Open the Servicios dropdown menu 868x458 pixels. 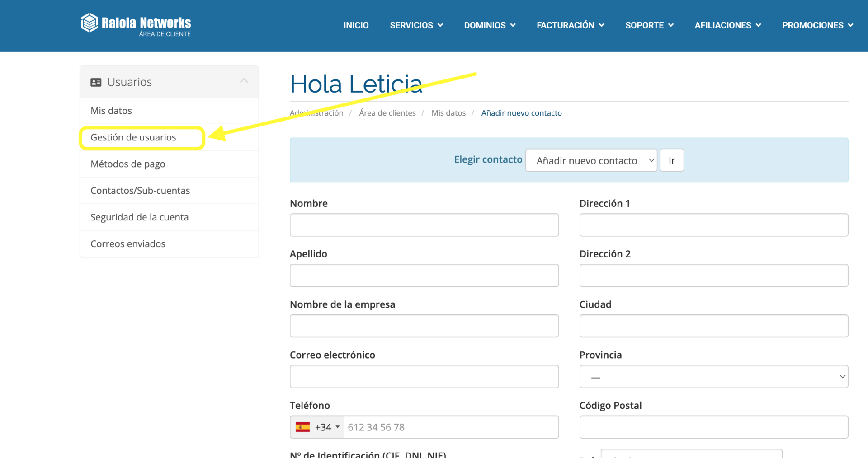416,25
